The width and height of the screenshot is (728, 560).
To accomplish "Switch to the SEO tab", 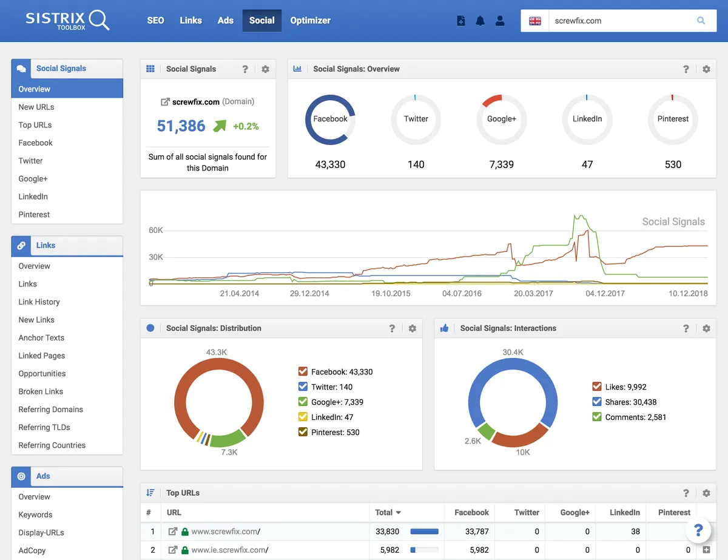I will [155, 21].
